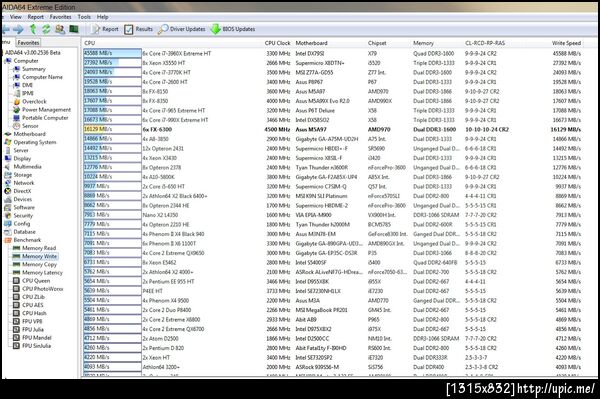The image size is (600, 399).
Task: Select the Computer tree node
Action: point(26,61)
